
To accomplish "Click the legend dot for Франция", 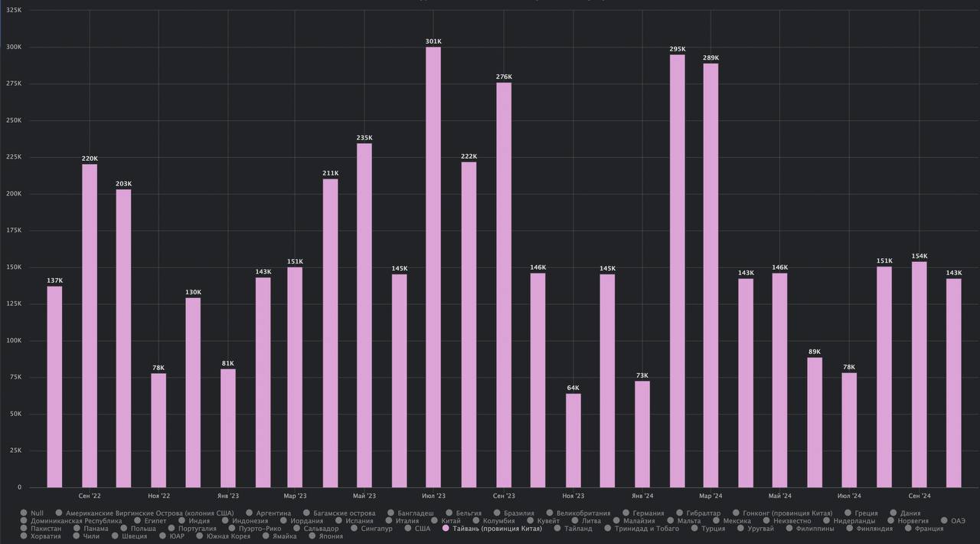I will [907, 529].
